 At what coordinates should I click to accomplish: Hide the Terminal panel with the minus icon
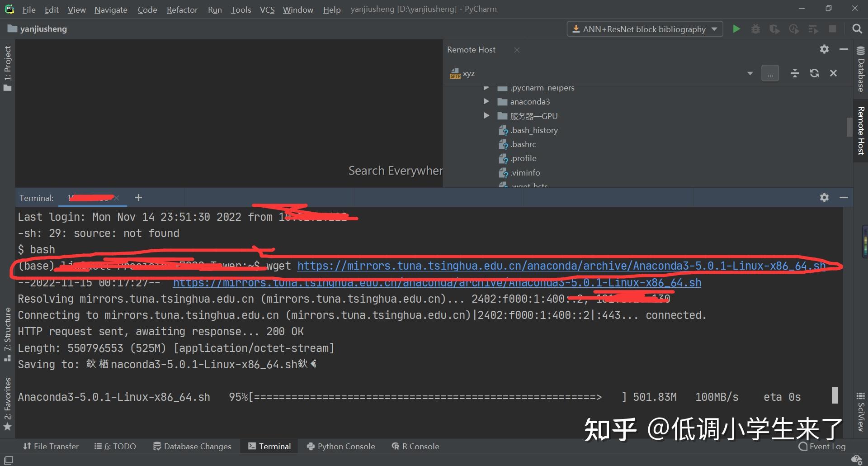844,198
